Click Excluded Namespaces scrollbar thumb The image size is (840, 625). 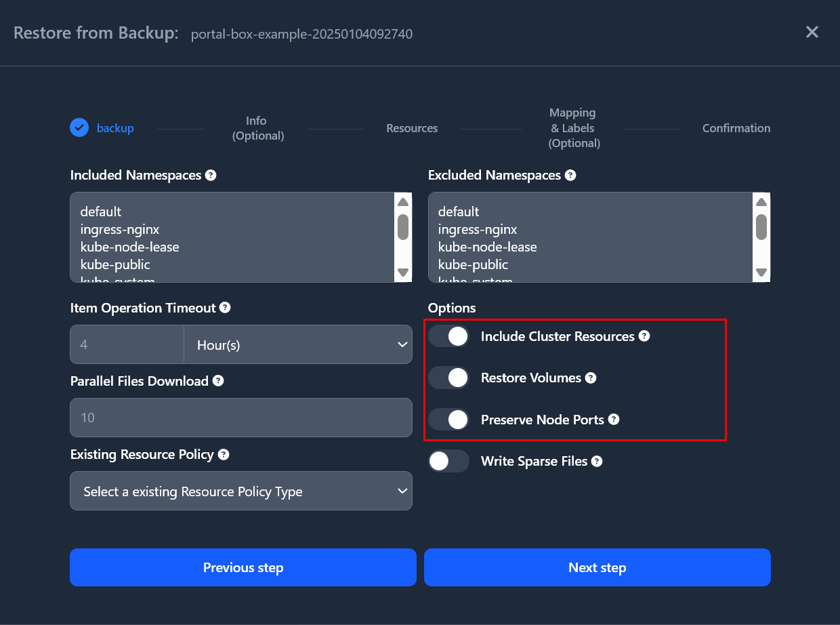pos(761,227)
